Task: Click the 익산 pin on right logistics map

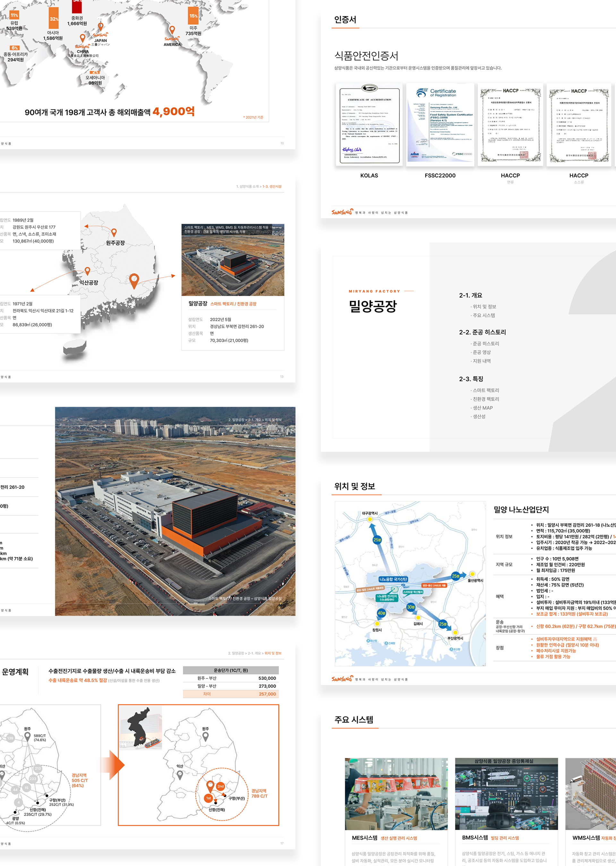Action: 180,775
